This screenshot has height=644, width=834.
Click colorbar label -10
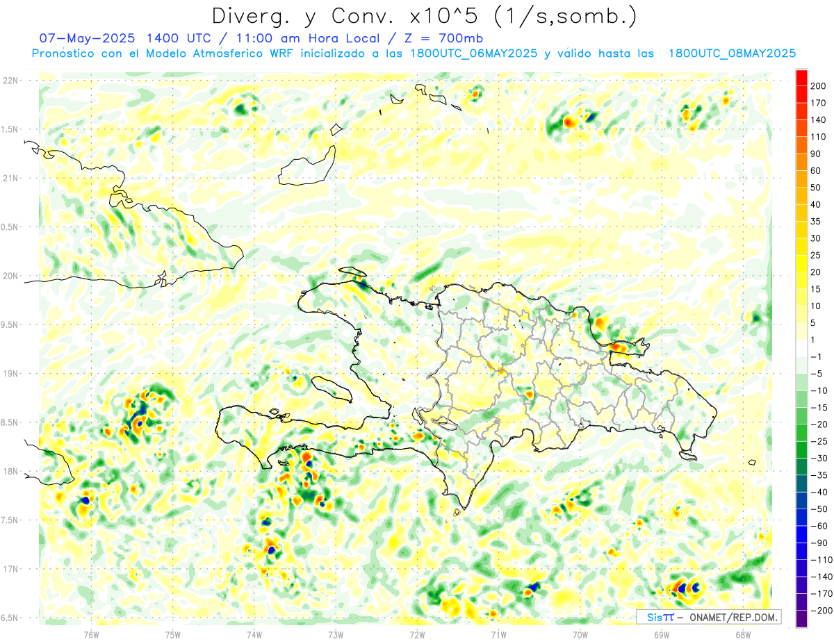coord(819,390)
